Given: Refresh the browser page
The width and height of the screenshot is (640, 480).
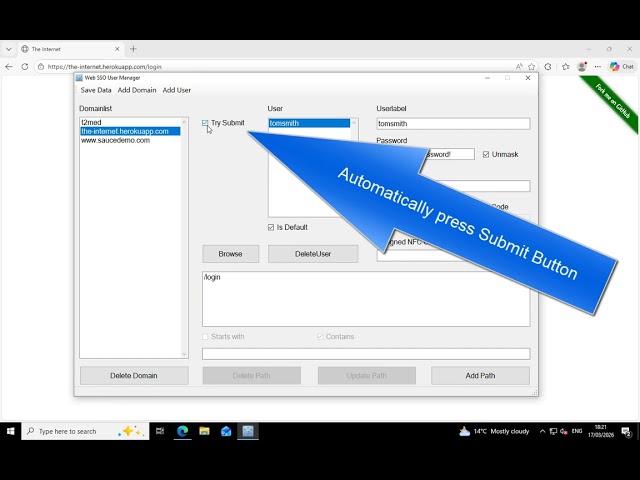Looking at the screenshot, I should coord(25,67).
